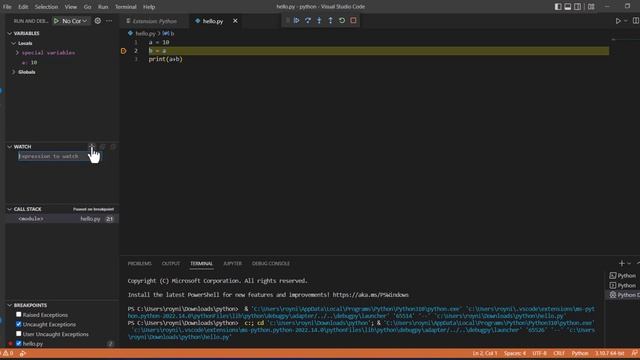Open launch.json with the gear icon
640x360 pixels.
tap(98, 21)
